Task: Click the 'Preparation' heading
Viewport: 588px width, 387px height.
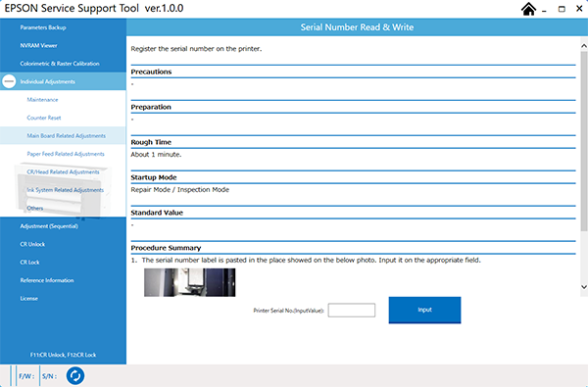Action: coord(151,107)
